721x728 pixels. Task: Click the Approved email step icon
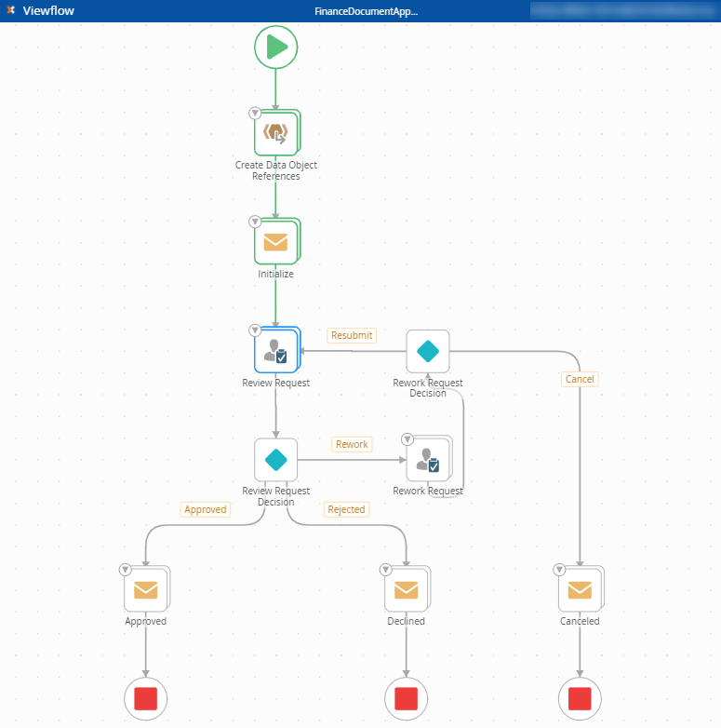coord(145,590)
